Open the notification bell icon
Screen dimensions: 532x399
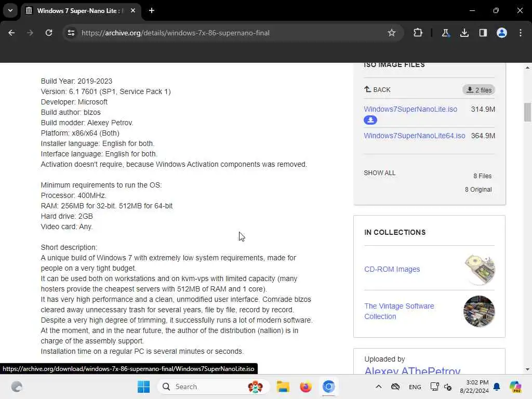pos(497,387)
